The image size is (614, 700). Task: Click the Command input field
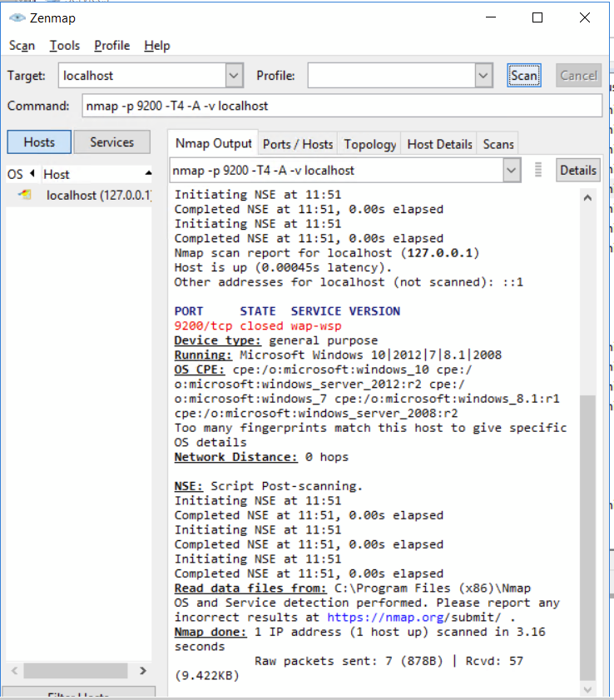[x=342, y=106]
